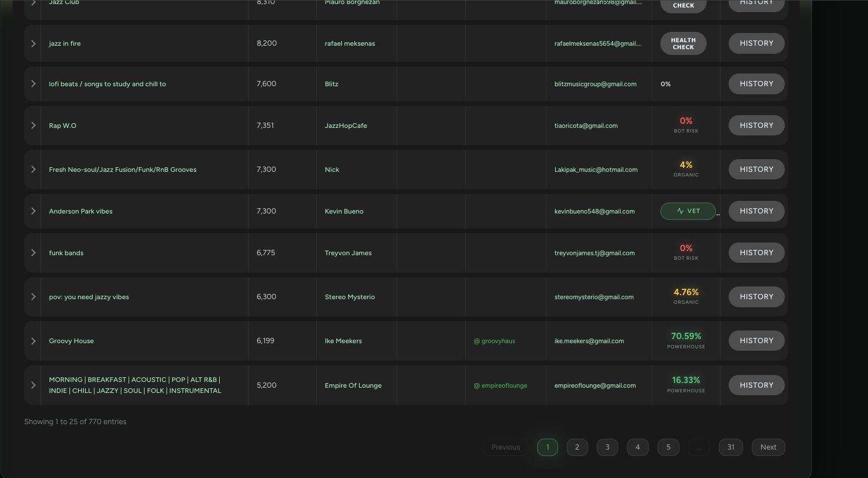Click curator name Treyvon James
This screenshot has width=868, height=478.
tap(348, 253)
